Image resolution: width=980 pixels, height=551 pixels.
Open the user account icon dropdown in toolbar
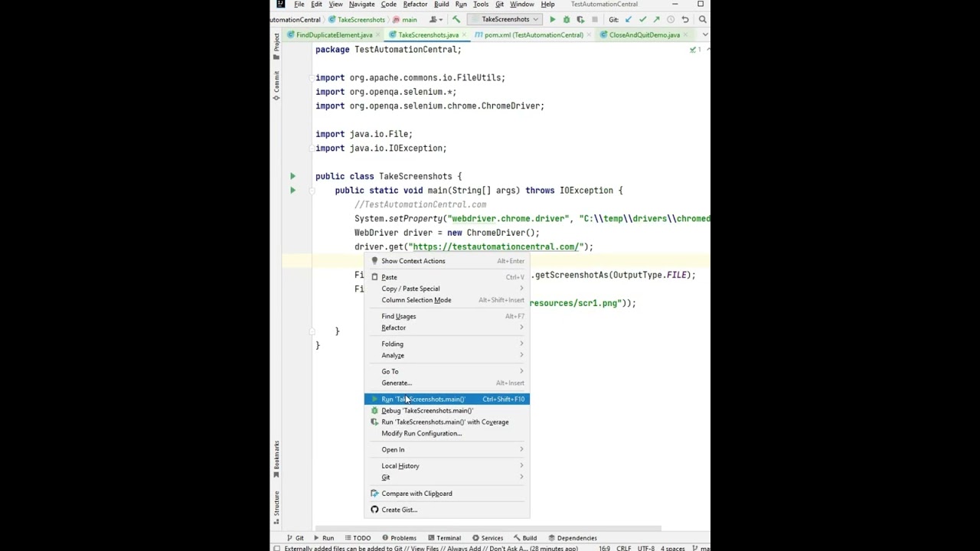click(436, 20)
